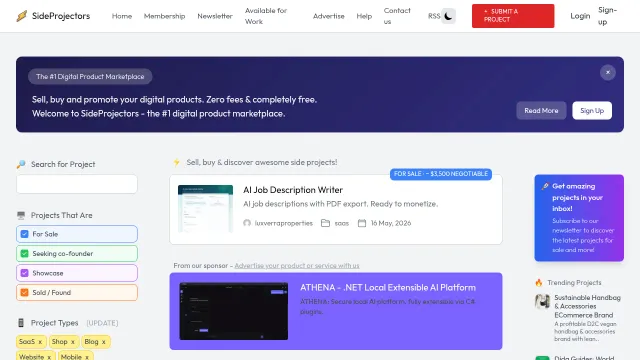Image resolution: width=640 pixels, height=360 pixels.
Task: Remove the Shop tag filter
Action: [73, 342]
